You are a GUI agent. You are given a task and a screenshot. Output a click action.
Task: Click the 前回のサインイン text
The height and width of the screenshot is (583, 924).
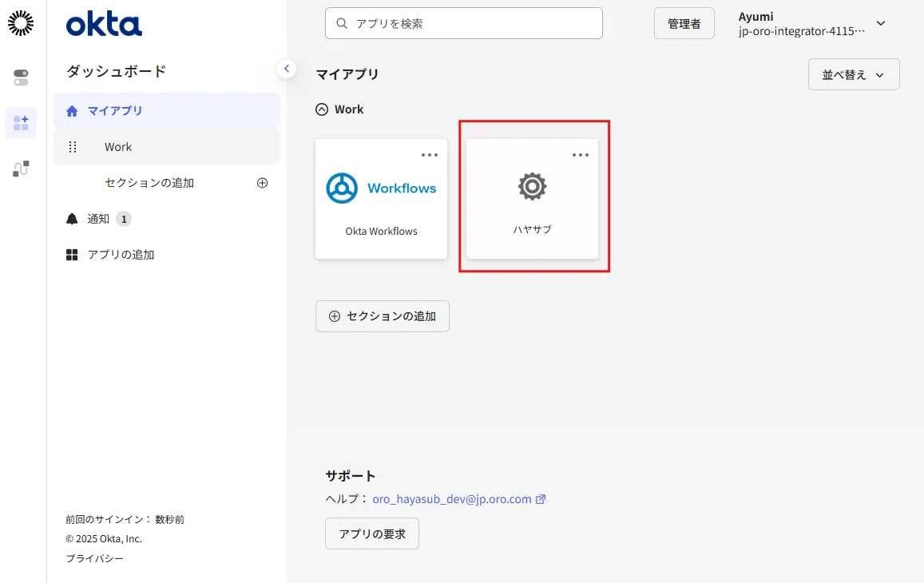(x=125, y=519)
